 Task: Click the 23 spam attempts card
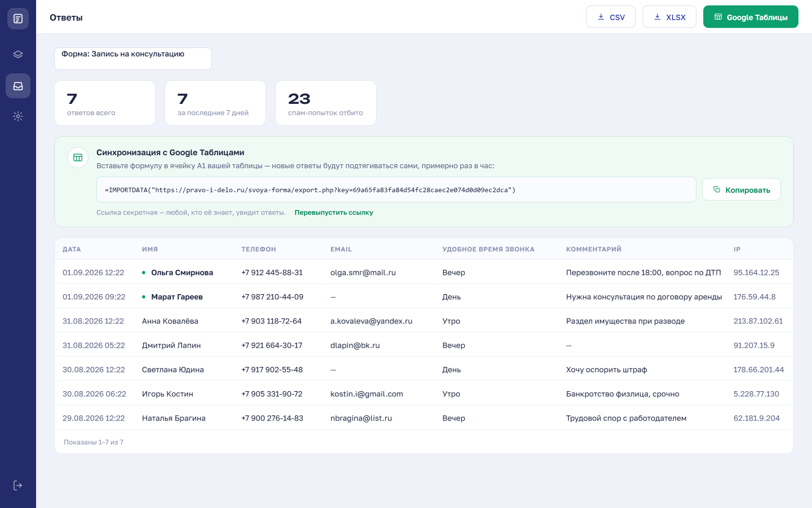(x=326, y=103)
